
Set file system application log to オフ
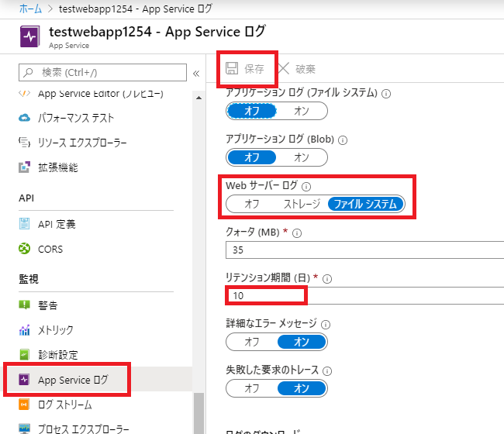tap(252, 111)
